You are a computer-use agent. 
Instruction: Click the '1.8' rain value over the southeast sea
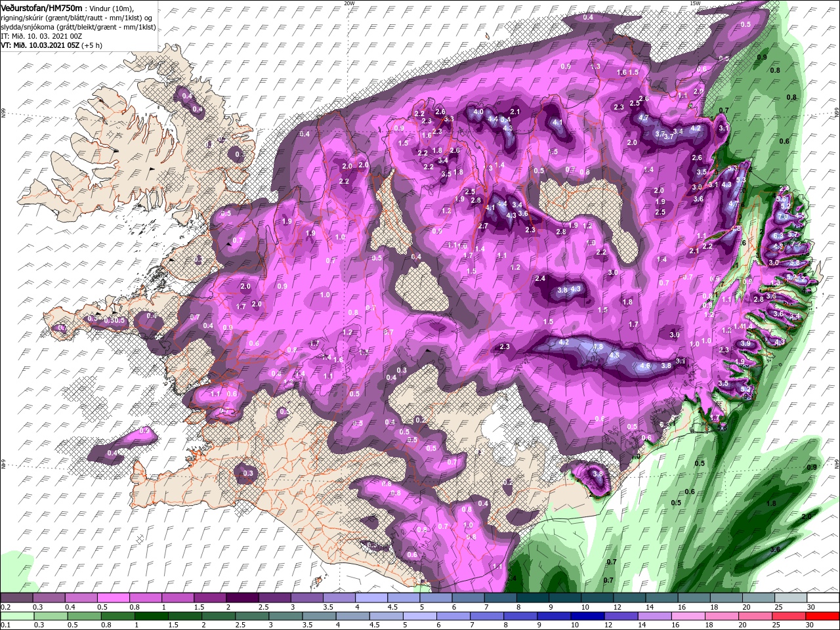[772, 503]
